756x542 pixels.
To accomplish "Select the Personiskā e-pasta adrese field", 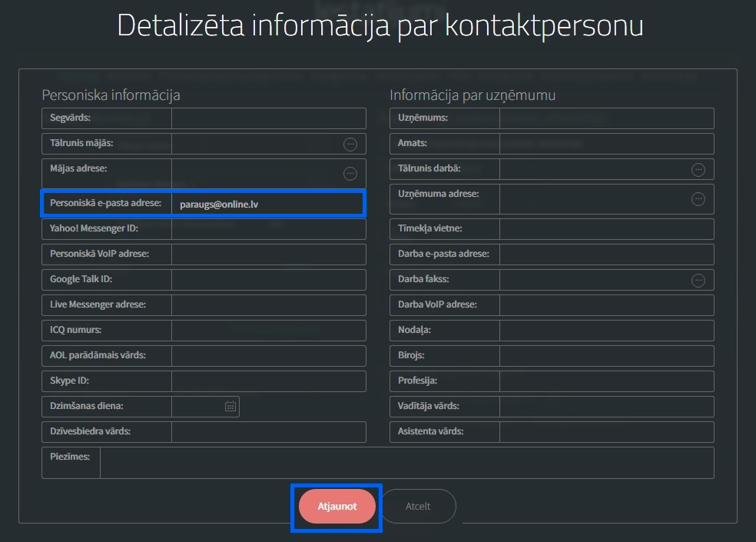I will (x=268, y=204).
